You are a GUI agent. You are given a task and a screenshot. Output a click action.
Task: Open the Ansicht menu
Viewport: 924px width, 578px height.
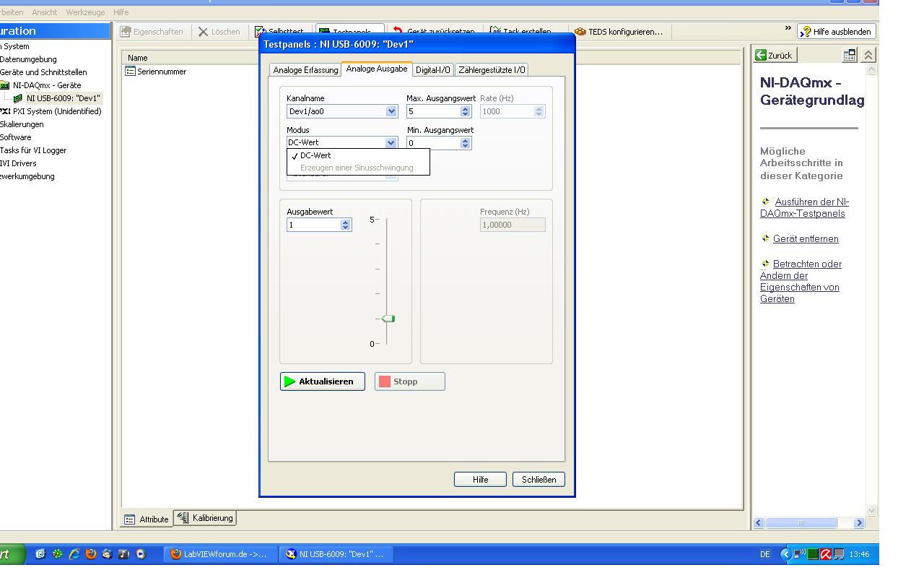[x=44, y=12]
